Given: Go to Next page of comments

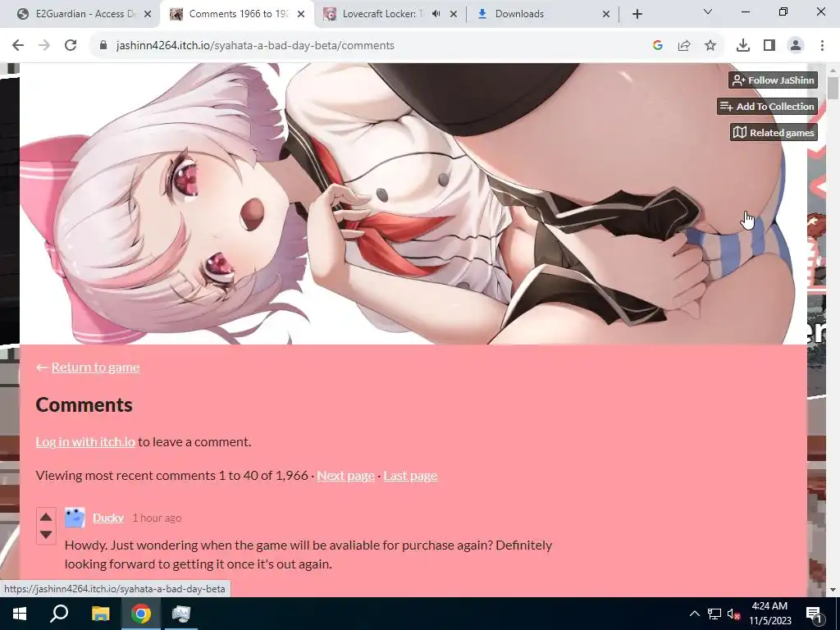Looking at the screenshot, I should [x=345, y=476].
